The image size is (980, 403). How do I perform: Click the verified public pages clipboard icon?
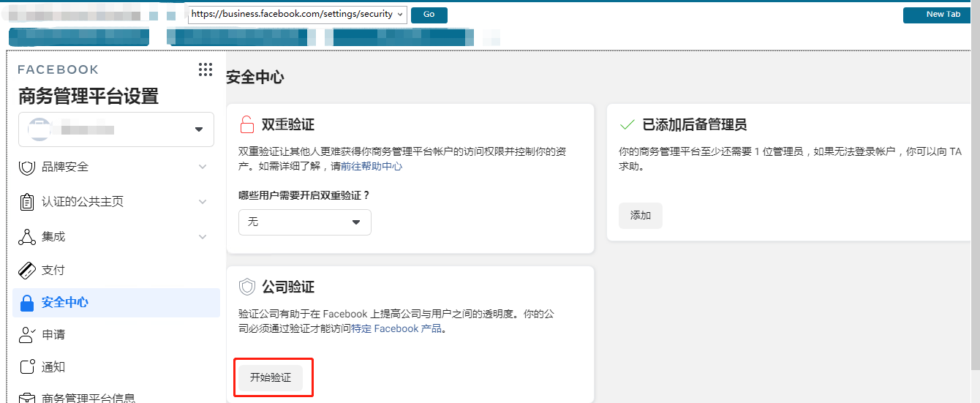(x=27, y=202)
